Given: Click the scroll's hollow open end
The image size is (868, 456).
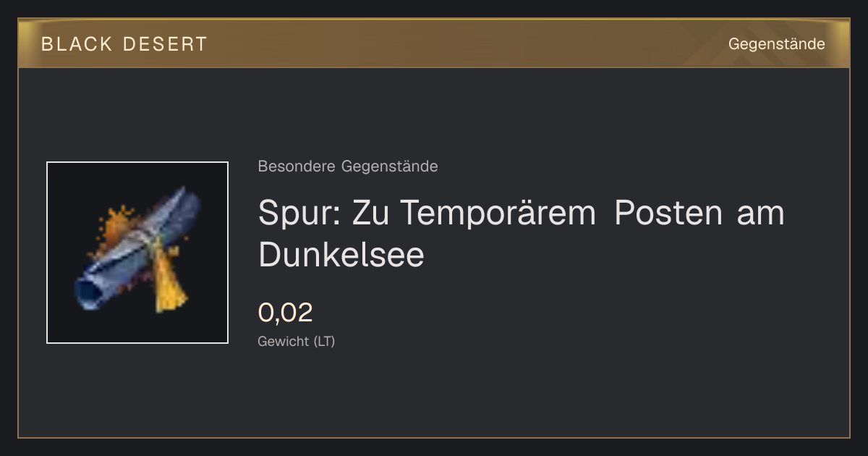Looking at the screenshot, I should tap(88, 291).
